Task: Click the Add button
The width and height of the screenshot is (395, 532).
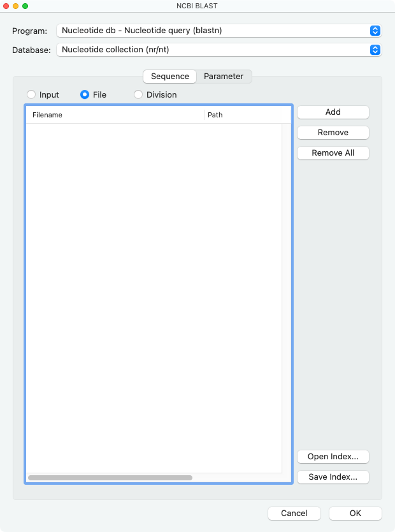Action: (333, 112)
